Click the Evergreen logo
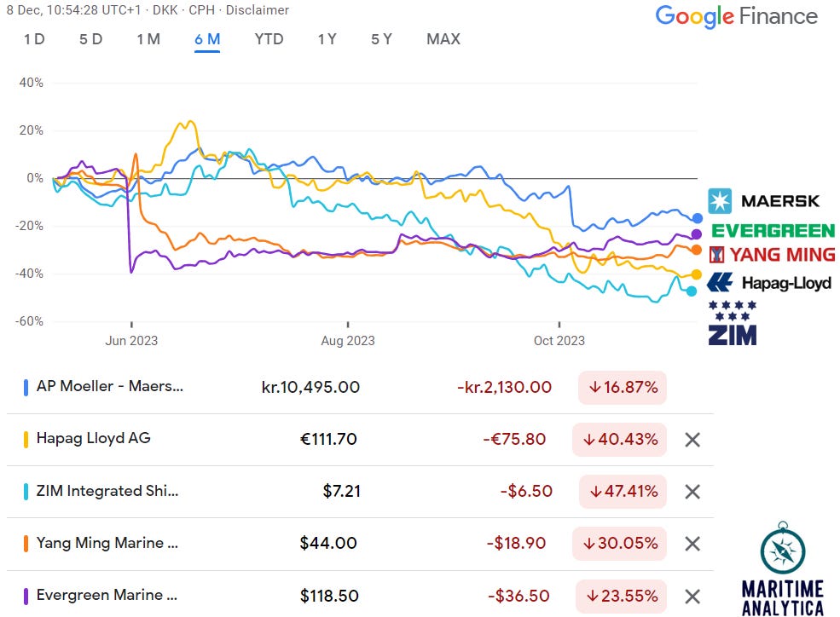The image size is (840, 617). pyautogui.click(x=773, y=231)
